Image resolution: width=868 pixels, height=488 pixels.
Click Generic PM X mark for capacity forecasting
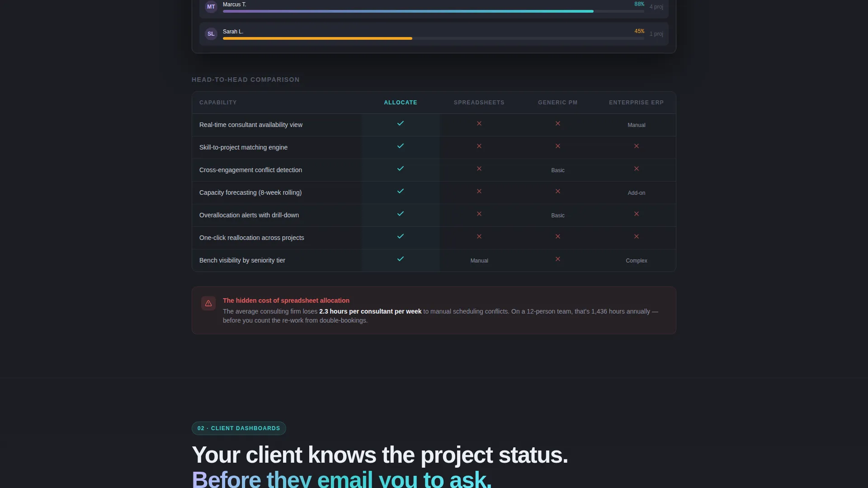(x=558, y=191)
